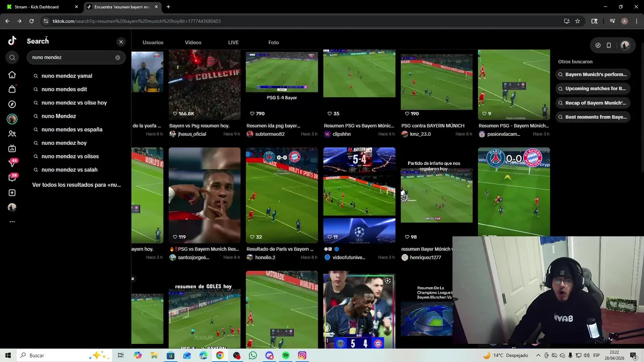644x362 pixels.
Task: Open the profile avatar at top right
Action: point(625,45)
